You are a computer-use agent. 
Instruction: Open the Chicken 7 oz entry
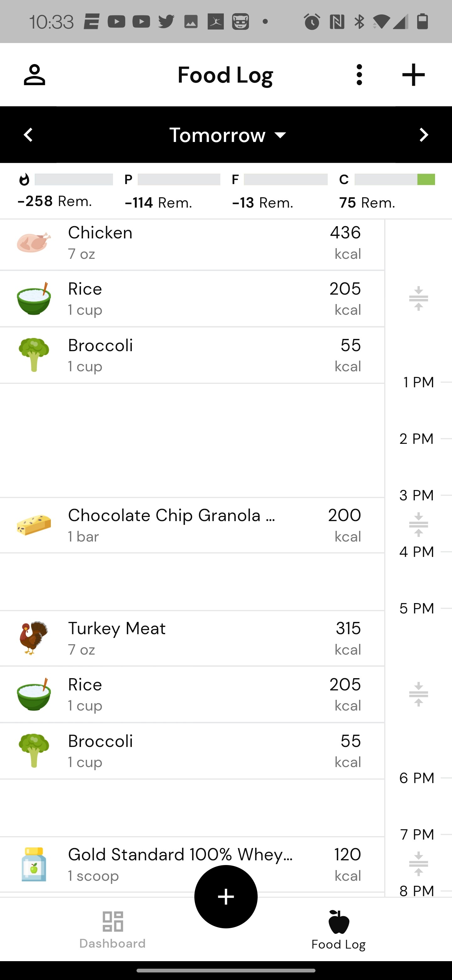pyautogui.click(x=190, y=243)
